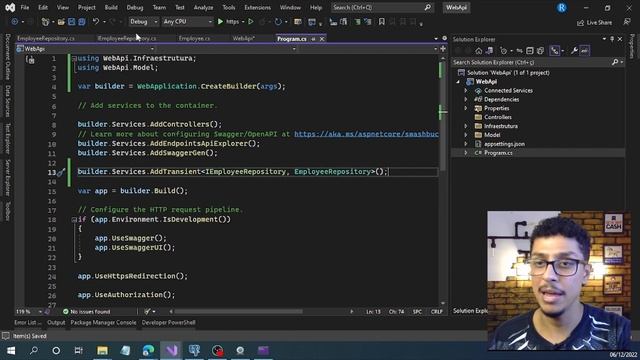Image resolution: width=640 pixels, height=360 pixels.
Task: Click Switch Views icon in Solution Explorer
Action: coord(489,51)
